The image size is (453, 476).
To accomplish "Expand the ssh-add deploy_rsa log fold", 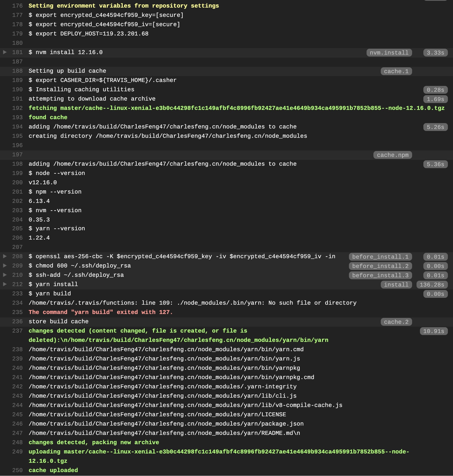I will coord(5,275).
